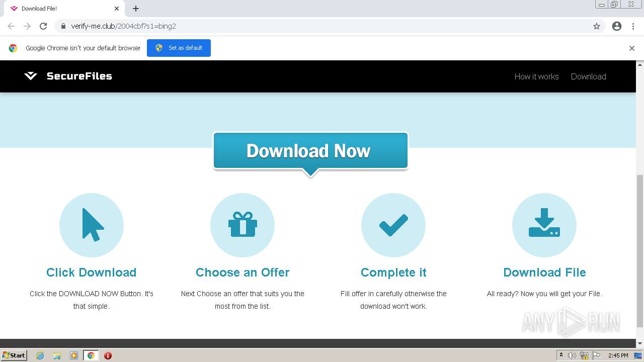Bookmark this page with the star icon
Image resolution: width=644 pixels, height=362 pixels.
coord(597,26)
